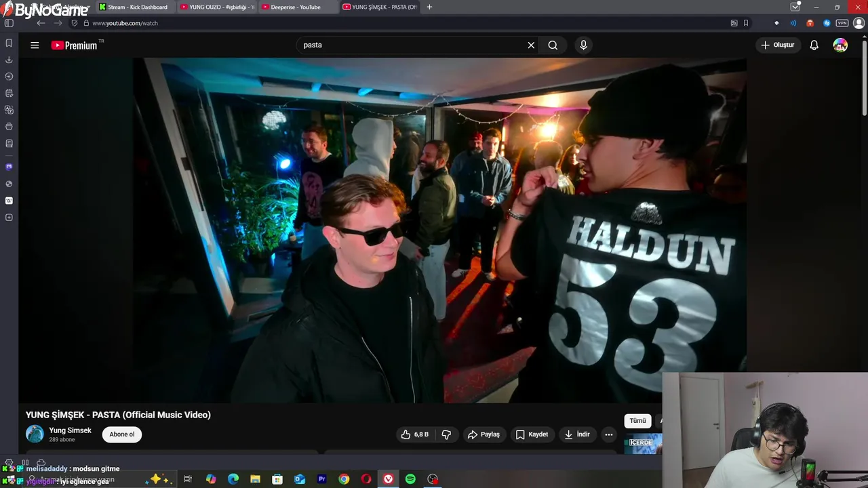Open the tab list dropdown in title bar

click(x=795, y=7)
